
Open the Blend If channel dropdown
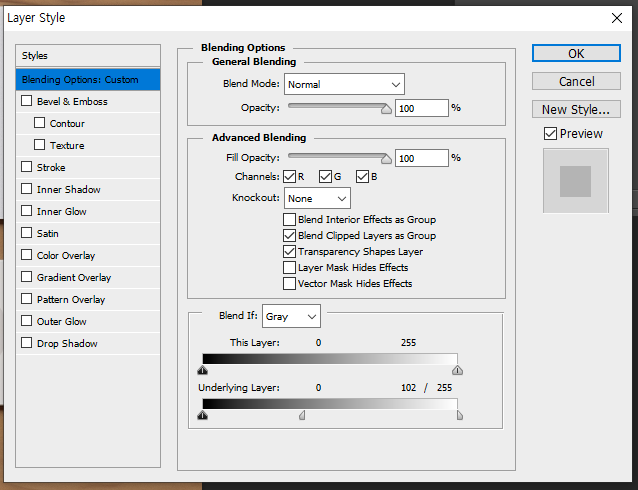[291, 316]
